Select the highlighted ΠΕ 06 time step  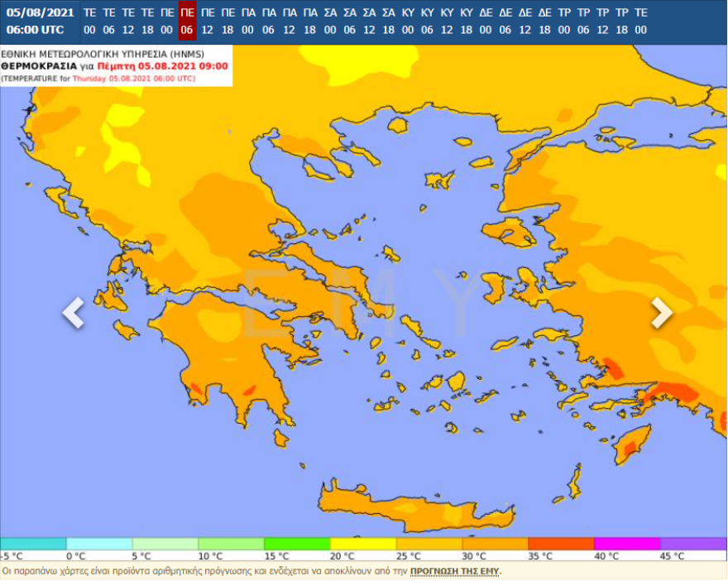[188, 22]
